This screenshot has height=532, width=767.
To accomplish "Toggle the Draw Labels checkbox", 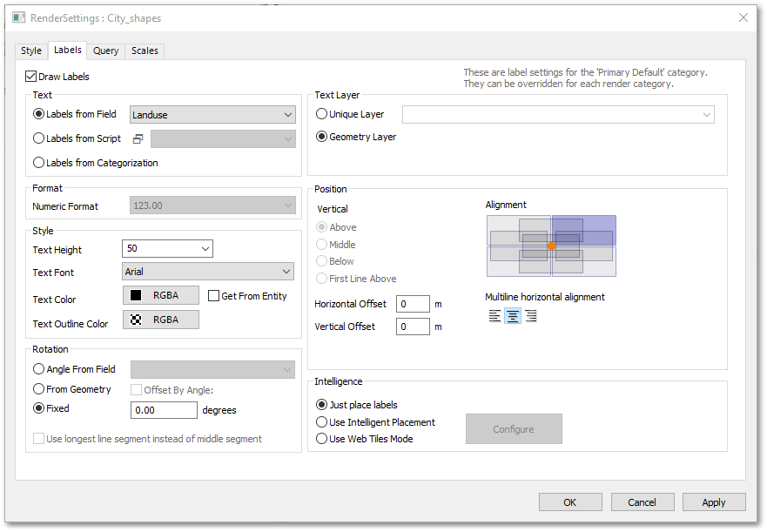I will click(30, 77).
